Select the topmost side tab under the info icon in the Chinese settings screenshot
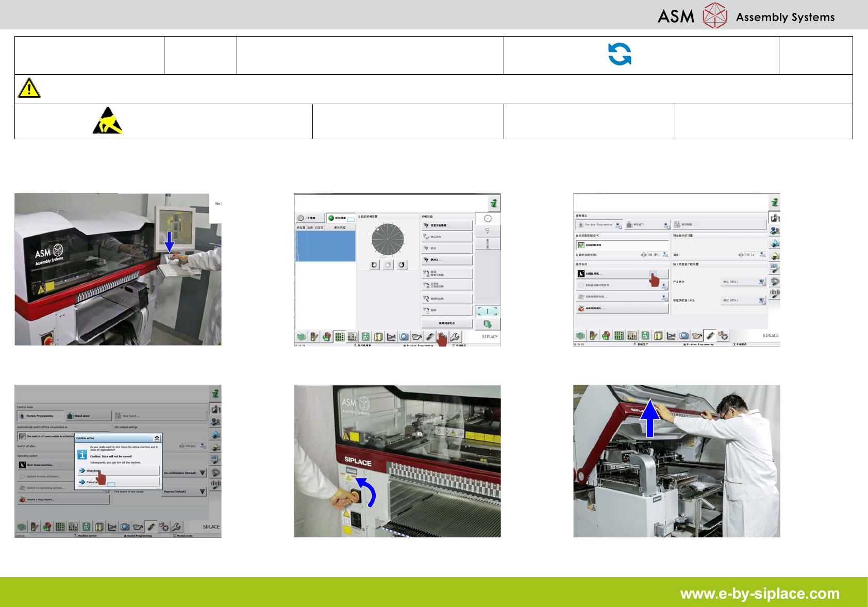868x607 pixels. [x=774, y=218]
